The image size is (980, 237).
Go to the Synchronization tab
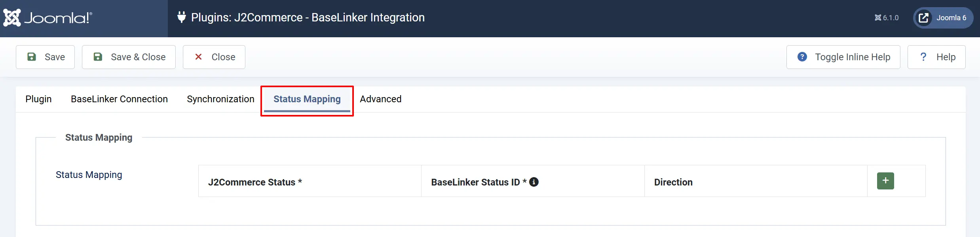(220, 99)
